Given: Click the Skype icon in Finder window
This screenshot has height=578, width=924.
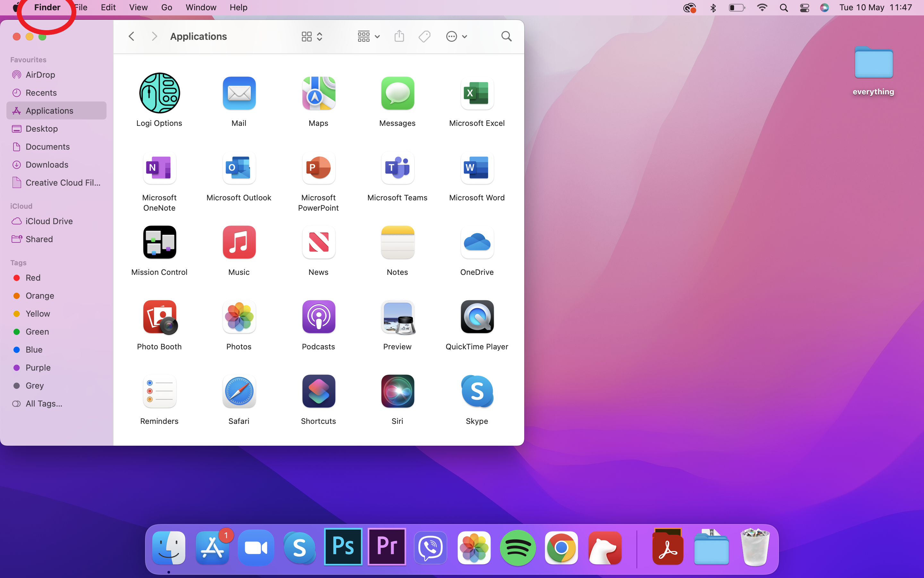Looking at the screenshot, I should coord(477,391).
